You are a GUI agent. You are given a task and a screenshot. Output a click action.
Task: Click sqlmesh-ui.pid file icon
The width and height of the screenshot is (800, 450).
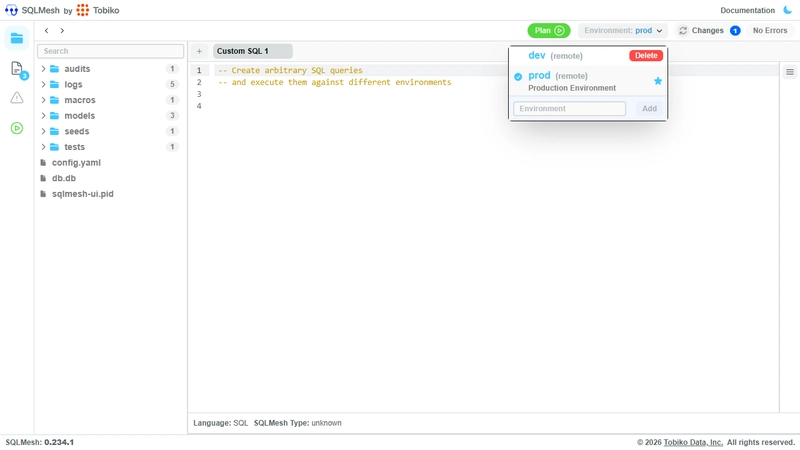(x=43, y=194)
